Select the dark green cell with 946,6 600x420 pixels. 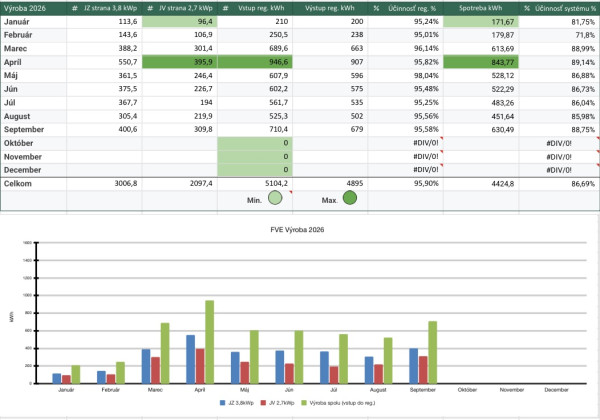(x=255, y=62)
